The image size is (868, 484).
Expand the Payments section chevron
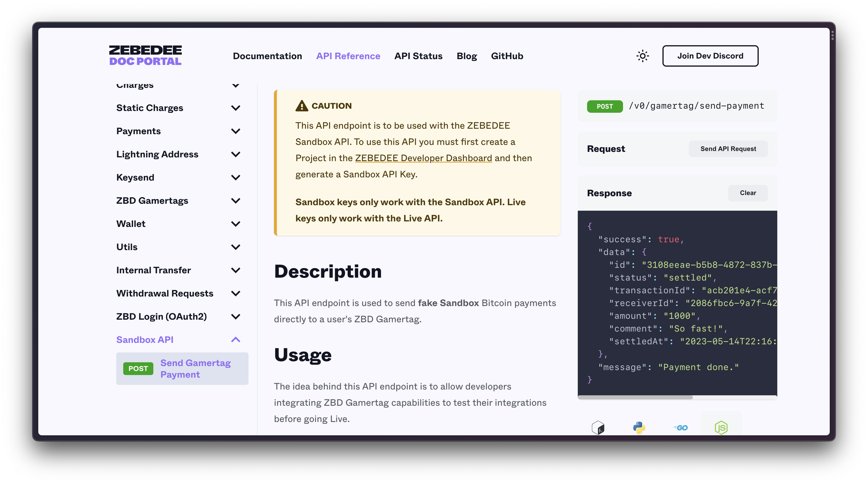click(x=235, y=131)
